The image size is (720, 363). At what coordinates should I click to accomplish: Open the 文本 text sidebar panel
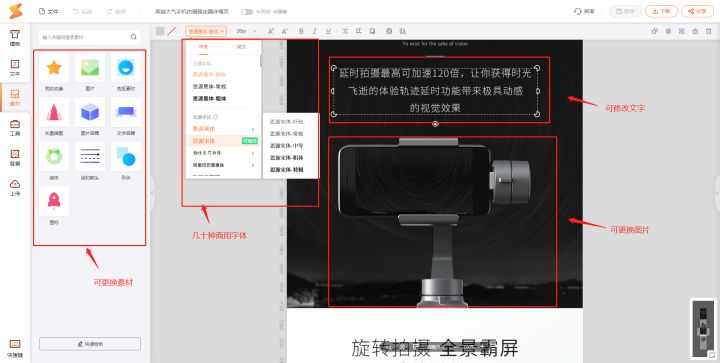(x=15, y=67)
